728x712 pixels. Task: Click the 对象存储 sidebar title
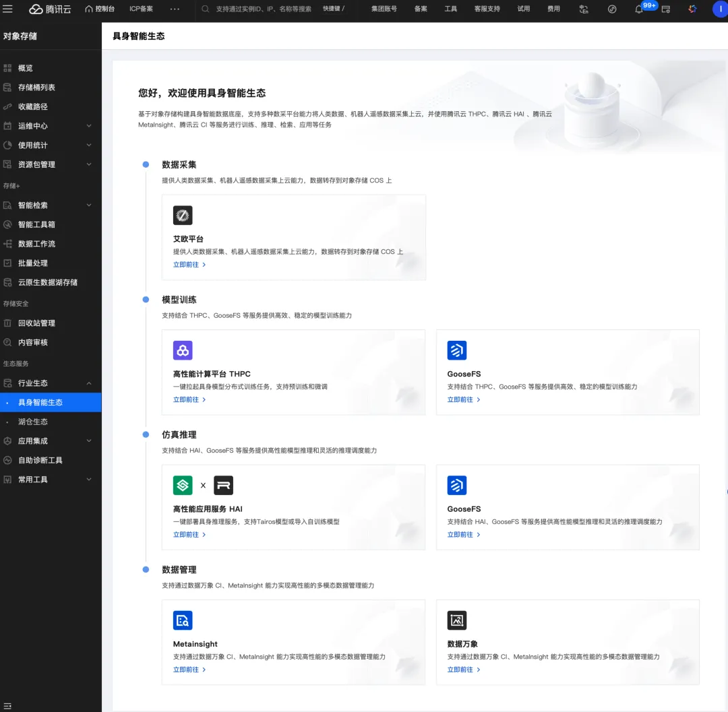click(x=20, y=36)
